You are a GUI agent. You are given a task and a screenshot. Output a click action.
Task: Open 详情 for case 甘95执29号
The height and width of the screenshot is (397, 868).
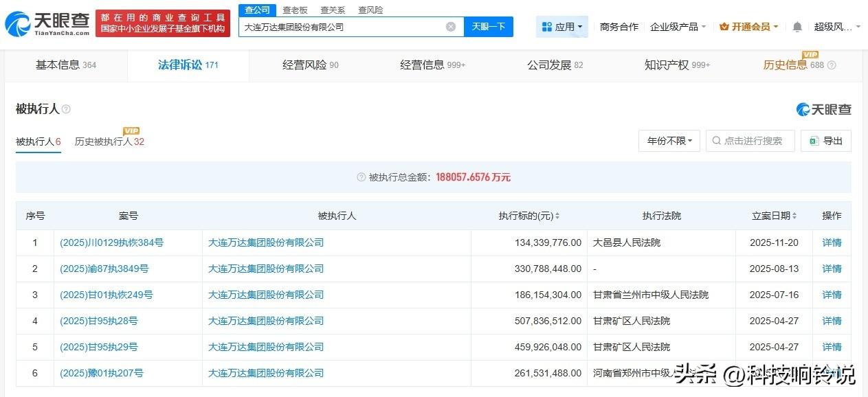pyautogui.click(x=832, y=347)
